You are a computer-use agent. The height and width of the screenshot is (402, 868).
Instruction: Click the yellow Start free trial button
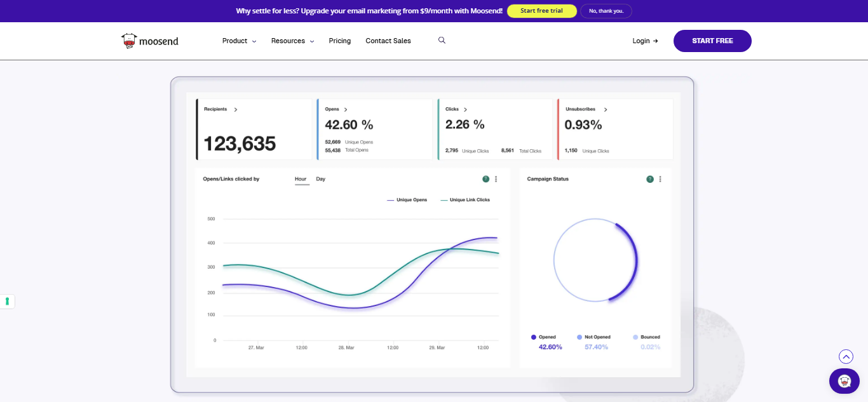541,11
